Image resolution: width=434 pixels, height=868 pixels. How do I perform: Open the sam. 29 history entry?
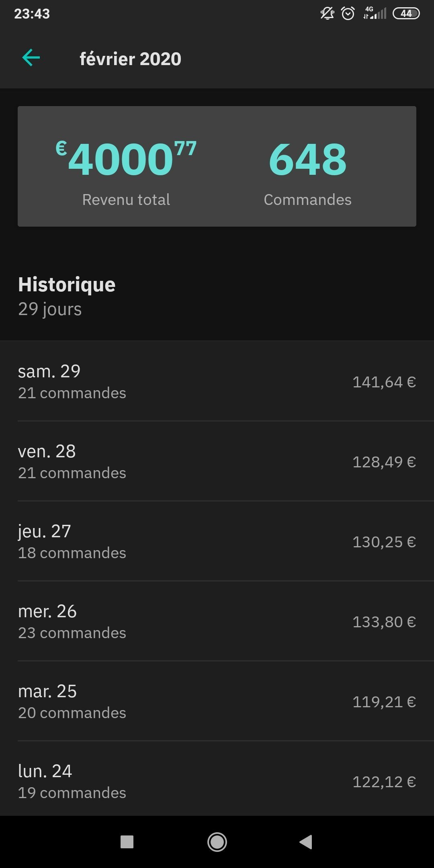[217, 381]
